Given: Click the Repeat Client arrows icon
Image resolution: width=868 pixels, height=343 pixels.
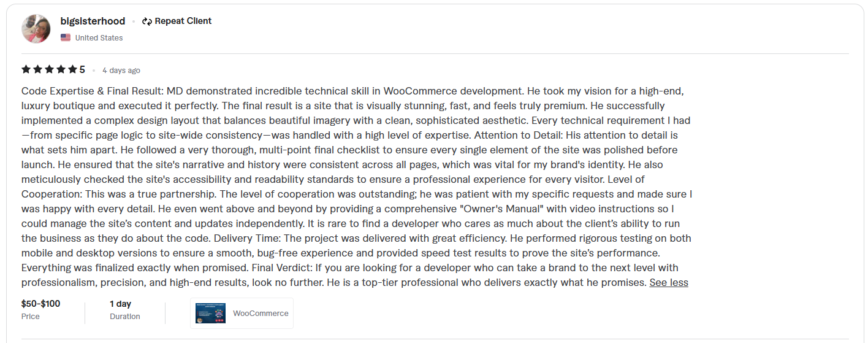Looking at the screenshot, I should pos(147,21).
